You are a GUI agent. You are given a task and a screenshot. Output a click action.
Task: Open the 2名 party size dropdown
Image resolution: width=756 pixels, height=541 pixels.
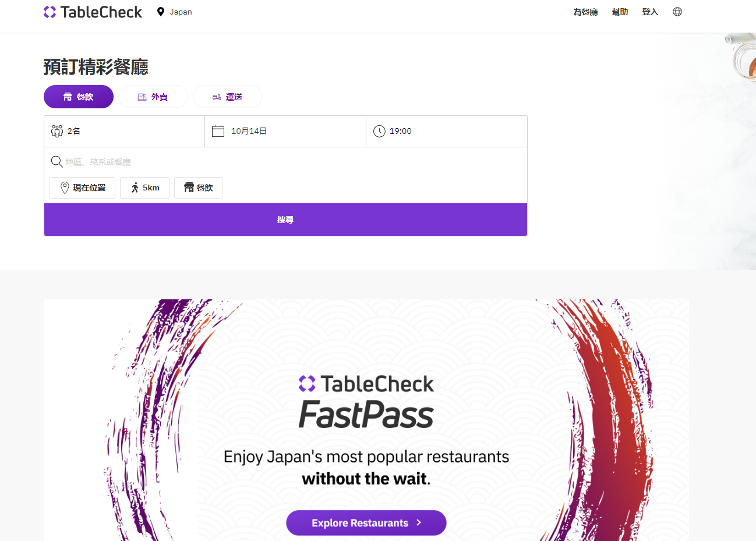124,131
